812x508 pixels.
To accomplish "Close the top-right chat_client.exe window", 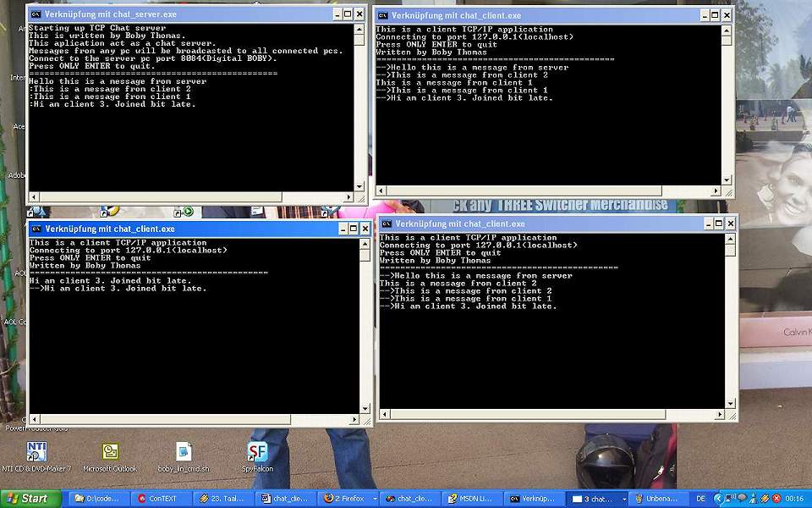I will click(727, 15).
